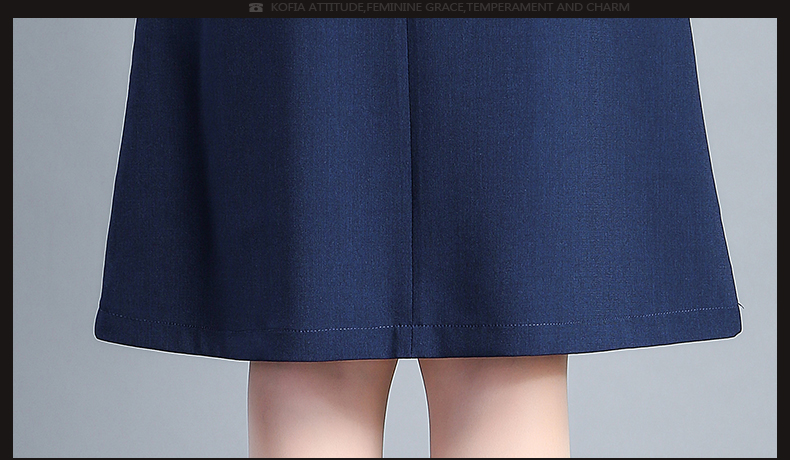The height and width of the screenshot is (460, 790).
Task: Click the black border on the right side
Action: [783, 230]
